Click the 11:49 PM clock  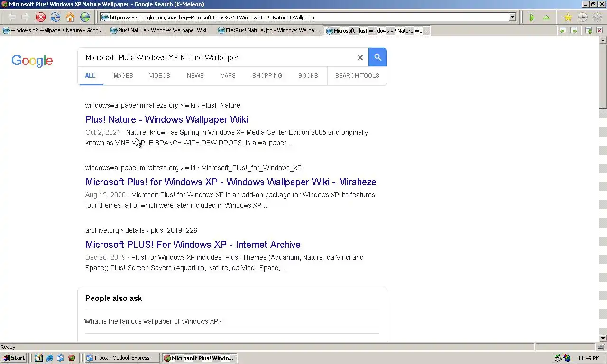tap(589, 358)
